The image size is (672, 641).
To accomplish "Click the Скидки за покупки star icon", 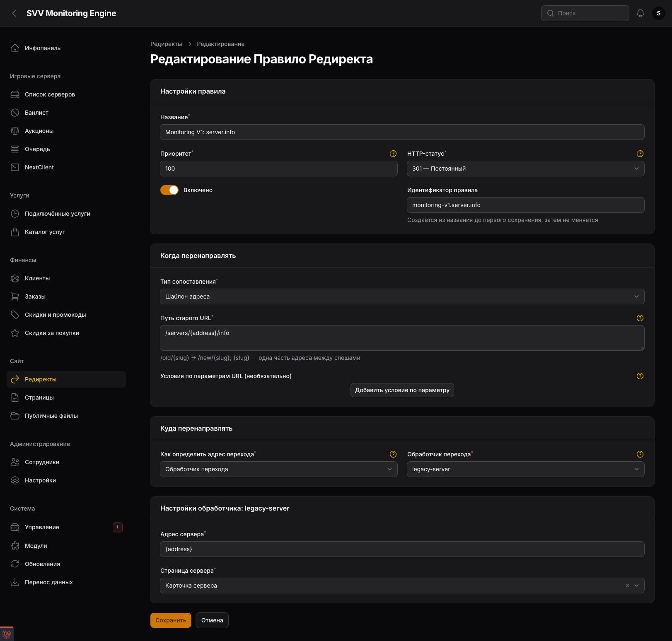I will 15,333.
